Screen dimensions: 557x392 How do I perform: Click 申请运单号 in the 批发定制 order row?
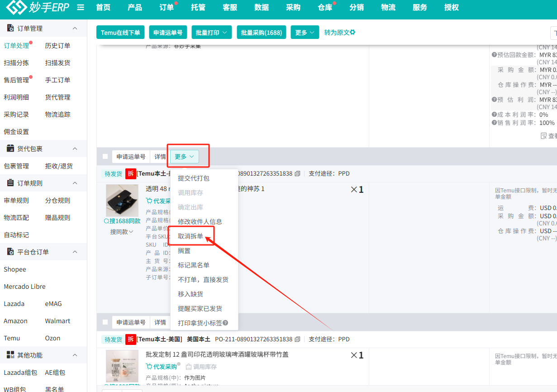(x=131, y=322)
